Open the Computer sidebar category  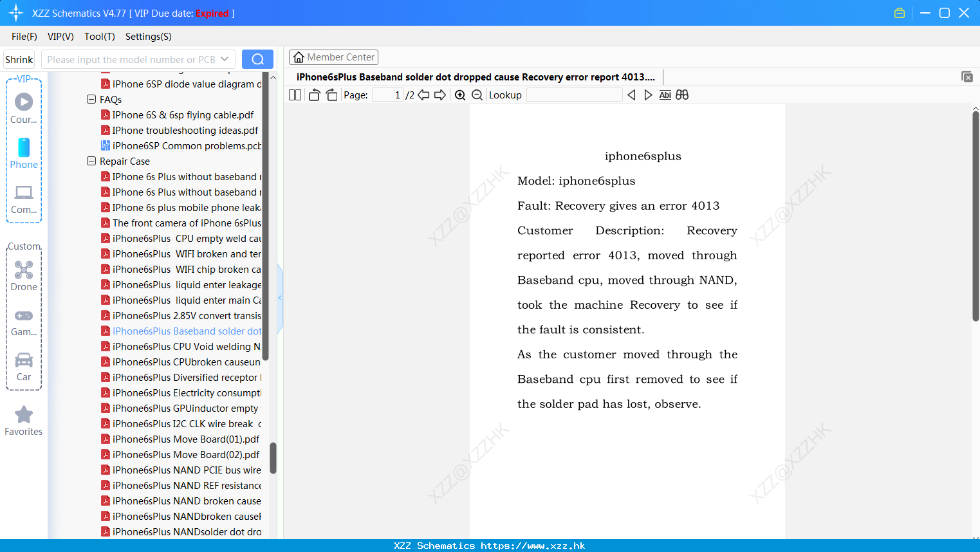[24, 199]
